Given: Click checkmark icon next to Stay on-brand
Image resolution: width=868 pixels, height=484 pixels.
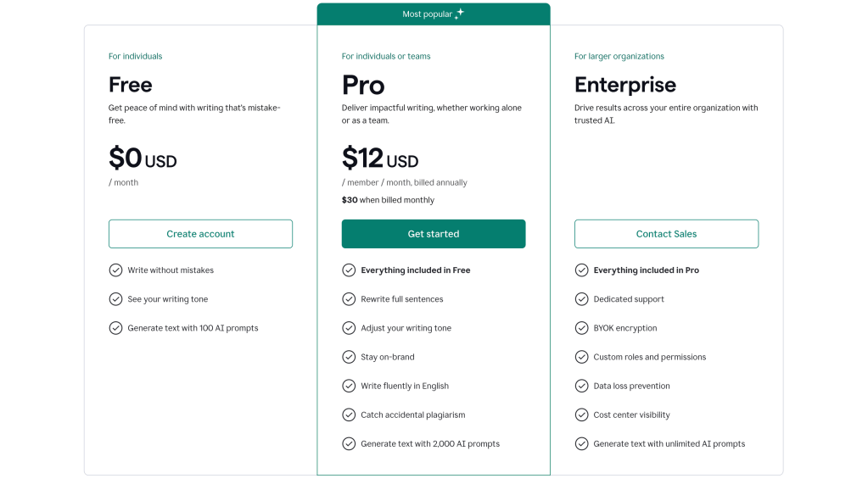Looking at the screenshot, I should [349, 357].
